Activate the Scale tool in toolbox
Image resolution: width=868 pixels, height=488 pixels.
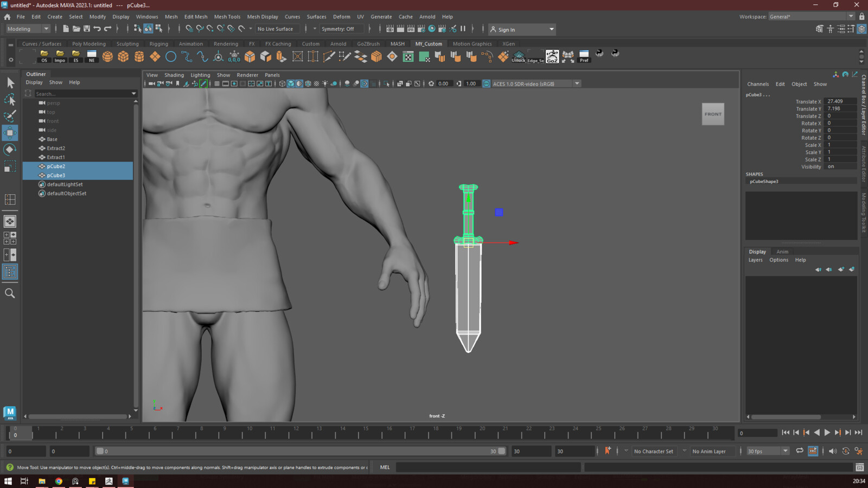pos(10,166)
